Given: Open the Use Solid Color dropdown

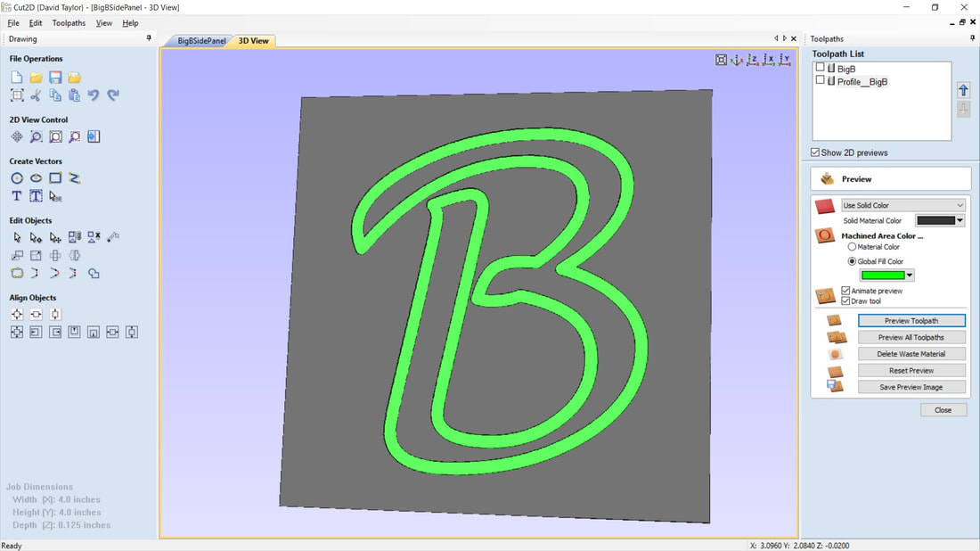Looking at the screenshot, I should pos(903,205).
